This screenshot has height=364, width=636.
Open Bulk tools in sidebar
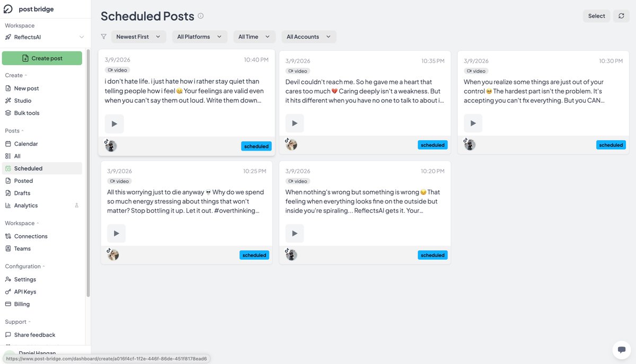(x=42, y=113)
